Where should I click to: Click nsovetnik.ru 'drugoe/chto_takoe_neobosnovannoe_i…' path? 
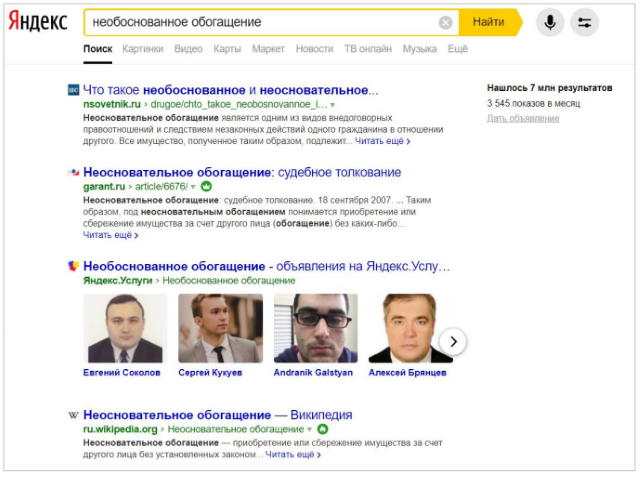tap(239, 104)
